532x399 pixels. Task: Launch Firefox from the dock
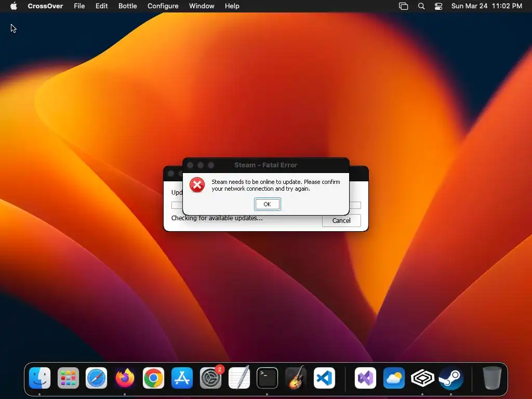tap(125, 378)
